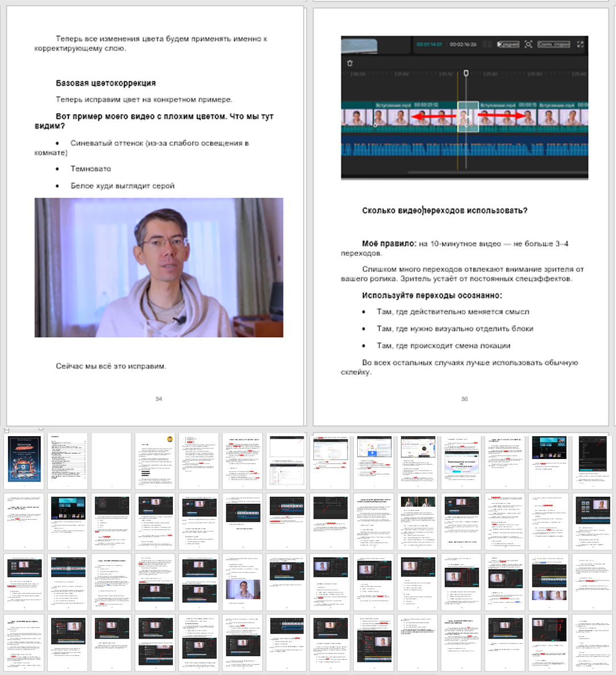Click the current timecode 00:01:14:01
The width and height of the screenshot is (616, 675).
pyautogui.click(x=429, y=44)
